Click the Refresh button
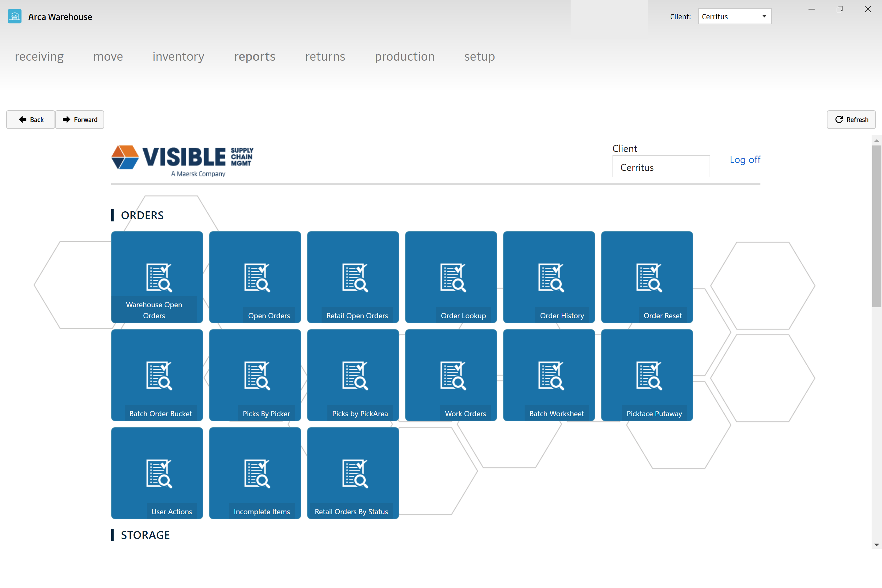Image resolution: width=882 pixels, height=588 pixels. [853, 119]
